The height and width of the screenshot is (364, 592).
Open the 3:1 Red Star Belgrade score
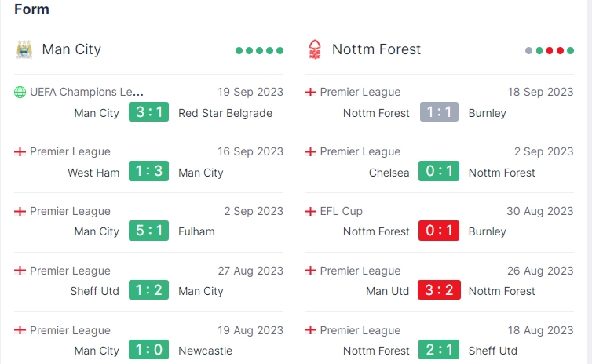click(148, 112)
